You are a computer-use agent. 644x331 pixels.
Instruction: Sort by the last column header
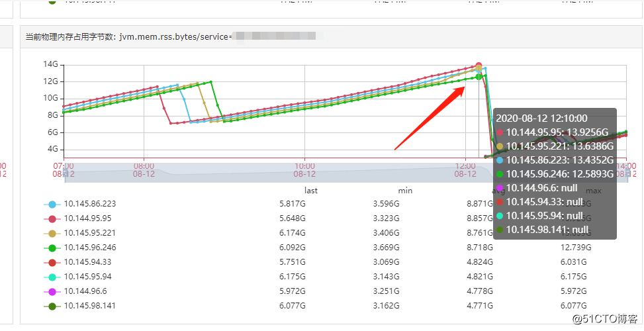311,191
